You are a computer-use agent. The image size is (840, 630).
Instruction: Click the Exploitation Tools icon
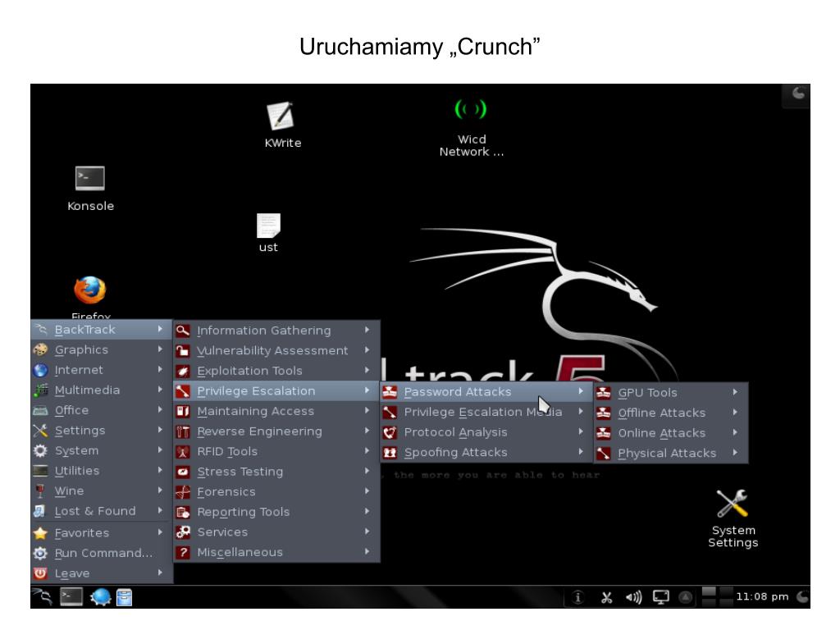(183, 371)
